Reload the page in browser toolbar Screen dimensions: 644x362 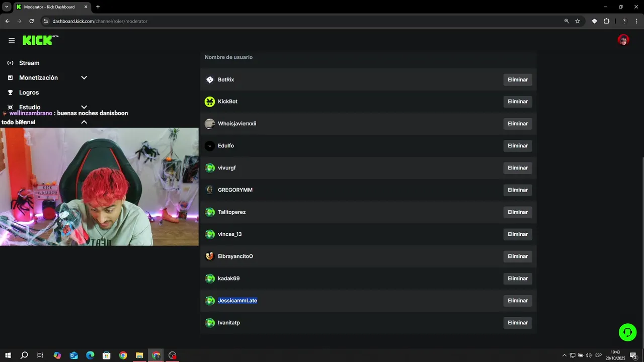(31, 21)
